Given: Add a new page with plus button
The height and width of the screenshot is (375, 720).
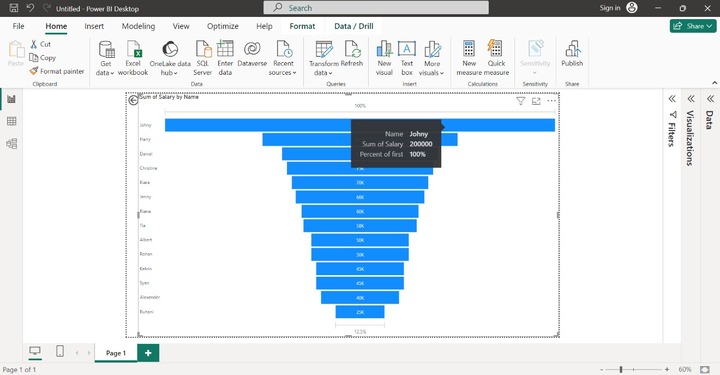Looking at the screenshot, I should [x=148, y=353].
